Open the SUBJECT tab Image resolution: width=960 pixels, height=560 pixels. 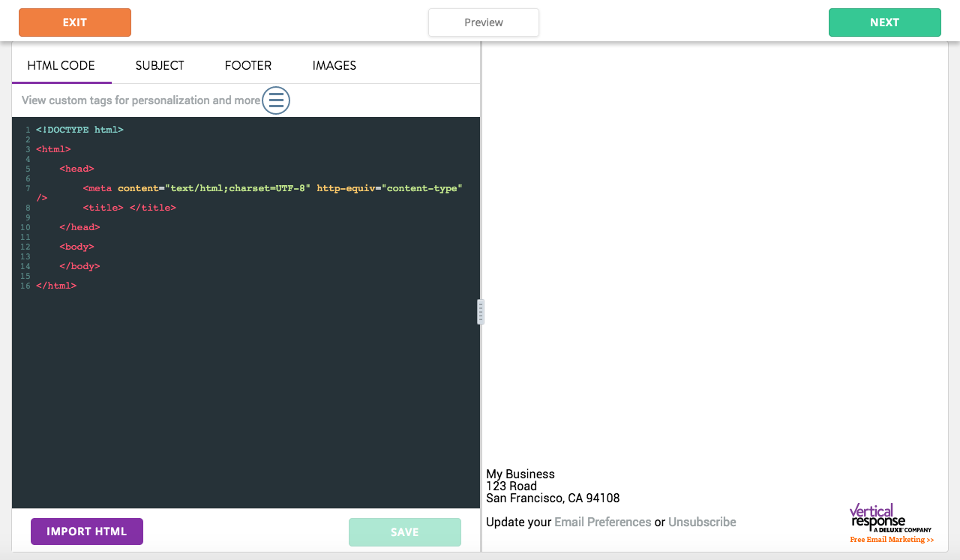click(x=160, y=65)
